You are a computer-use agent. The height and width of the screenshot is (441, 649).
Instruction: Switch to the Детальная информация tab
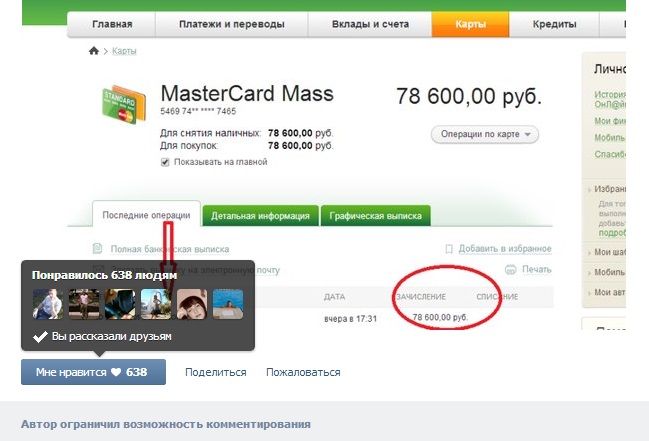coord(260,216)
